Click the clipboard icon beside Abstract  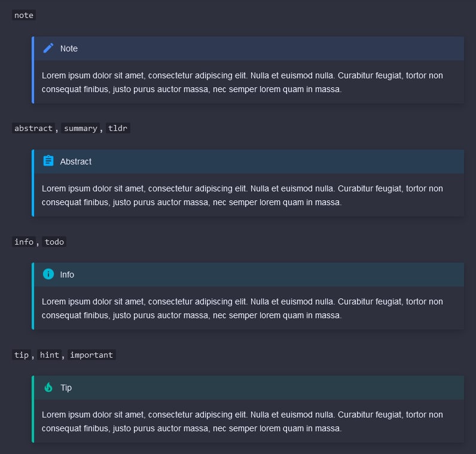pos(48,161)
